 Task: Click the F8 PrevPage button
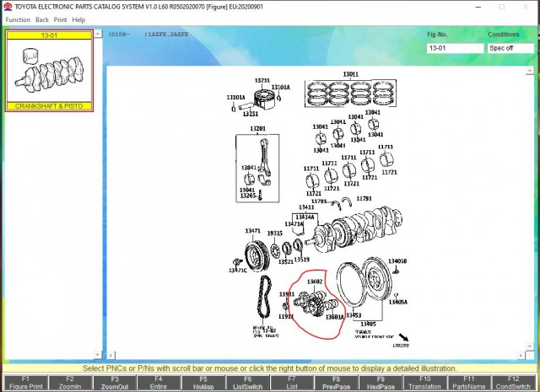click(336, 383)
